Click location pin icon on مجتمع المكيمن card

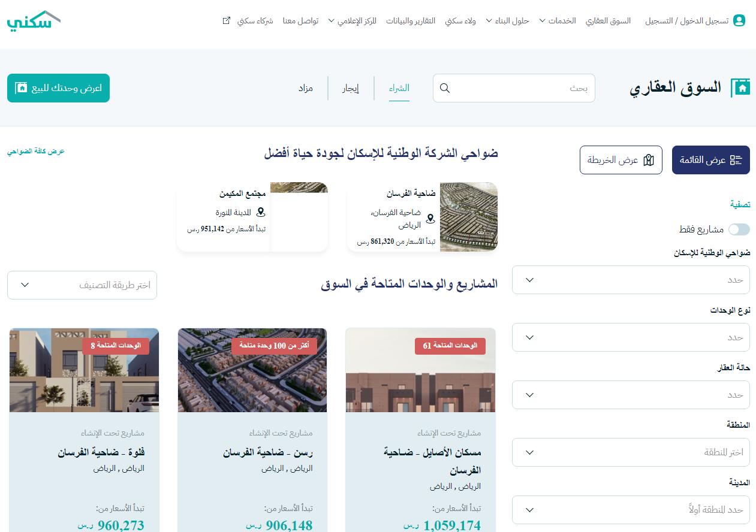coord(260,212)
